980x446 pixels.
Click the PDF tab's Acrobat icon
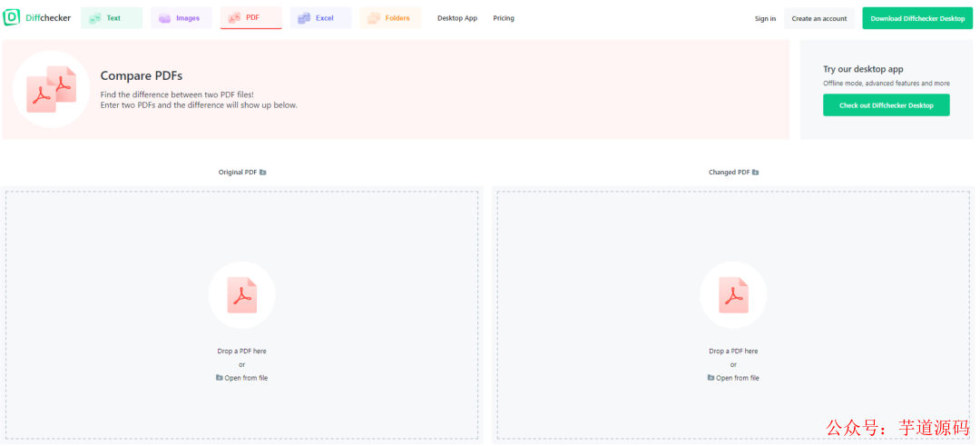[234, 19]
